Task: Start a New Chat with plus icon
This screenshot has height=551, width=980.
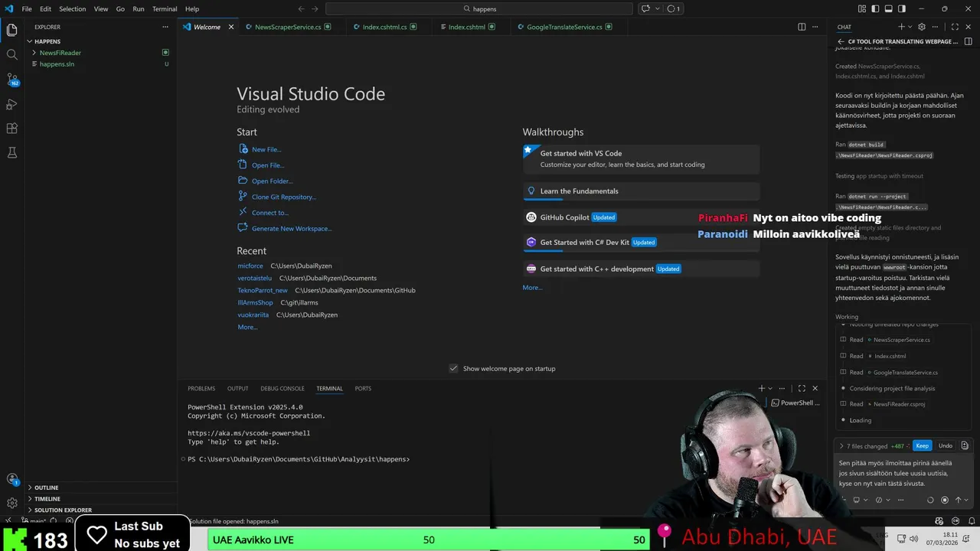Action: coord(901,27)
